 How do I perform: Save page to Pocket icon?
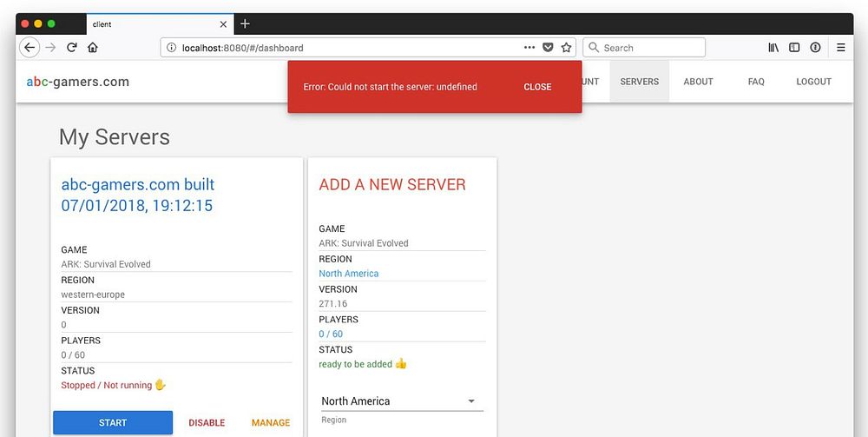(x=548, y=48)
